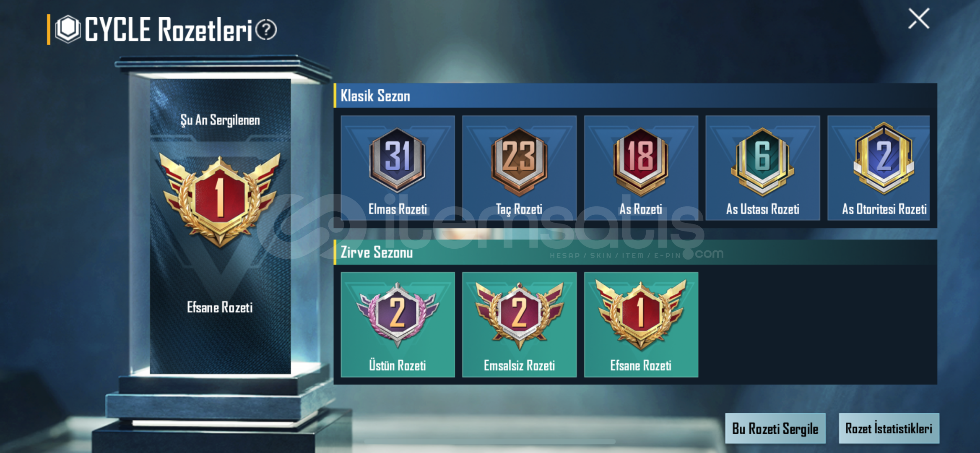
Task: Click the CYCLE Rozetleri title text
Action: click(x=168, y=29)
